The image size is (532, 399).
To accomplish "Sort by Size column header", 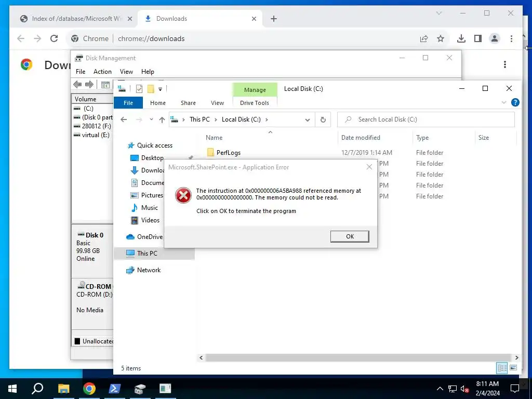I will [x=484, y=137].
